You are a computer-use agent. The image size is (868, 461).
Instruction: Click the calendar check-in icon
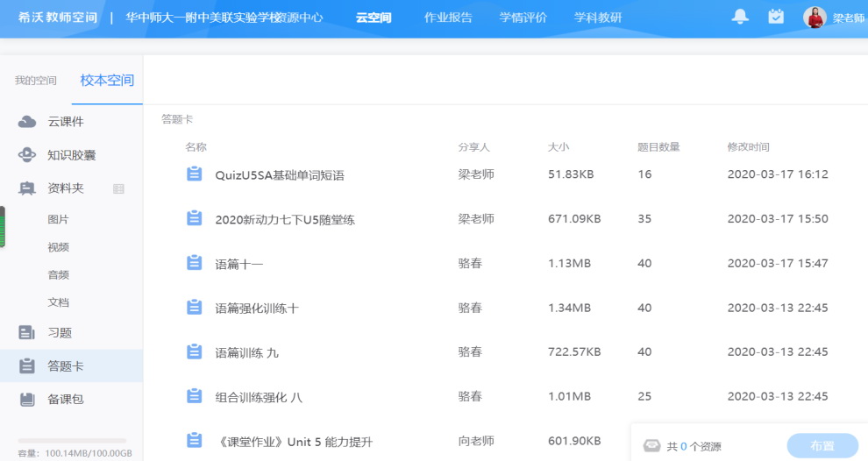[776, 17]
